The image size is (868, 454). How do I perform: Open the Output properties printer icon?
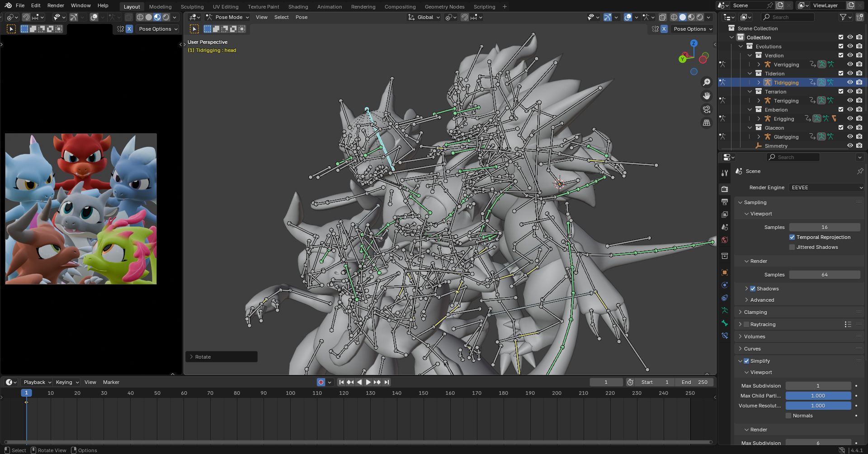point(725,201)
